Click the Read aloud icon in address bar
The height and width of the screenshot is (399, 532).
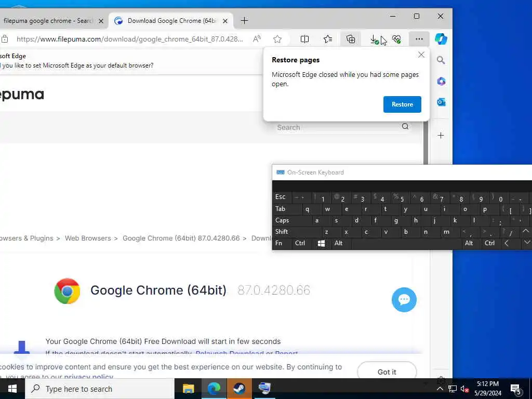tap(257, 39)
